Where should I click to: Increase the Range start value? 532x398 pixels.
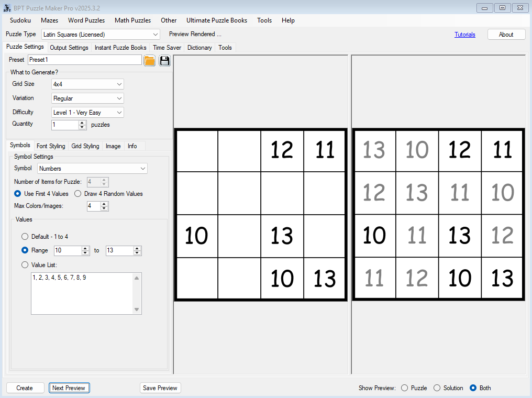[x=85, y=248]
